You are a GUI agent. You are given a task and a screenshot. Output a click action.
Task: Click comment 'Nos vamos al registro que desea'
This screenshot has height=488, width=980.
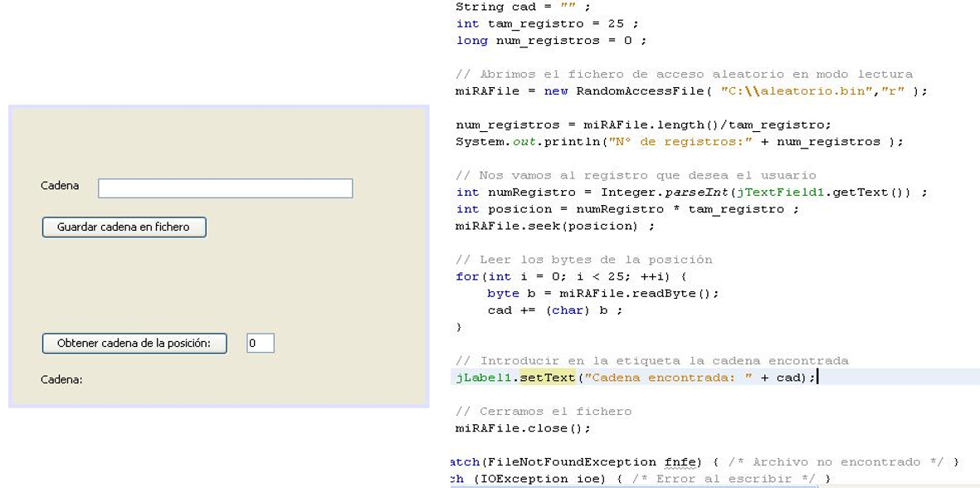tap(636, 175)
